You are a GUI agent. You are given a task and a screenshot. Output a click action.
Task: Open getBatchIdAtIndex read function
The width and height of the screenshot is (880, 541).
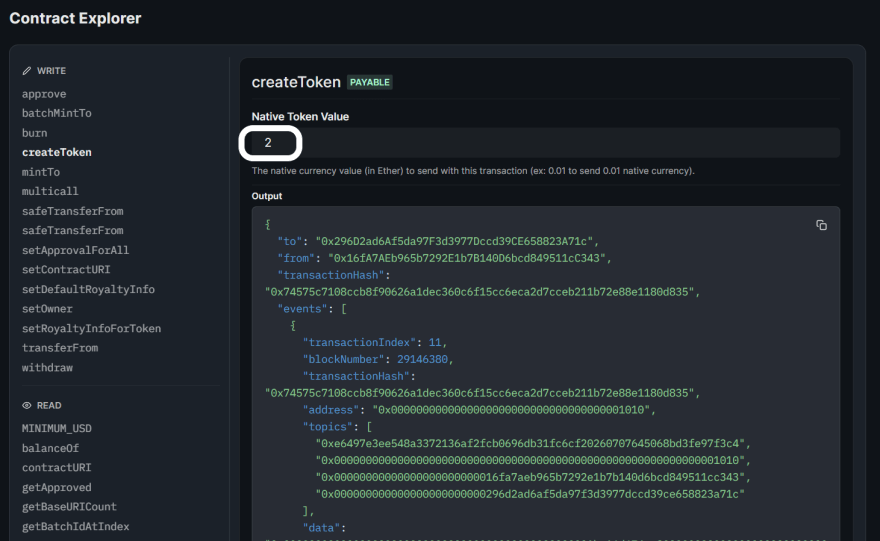(x=76, y=526)
